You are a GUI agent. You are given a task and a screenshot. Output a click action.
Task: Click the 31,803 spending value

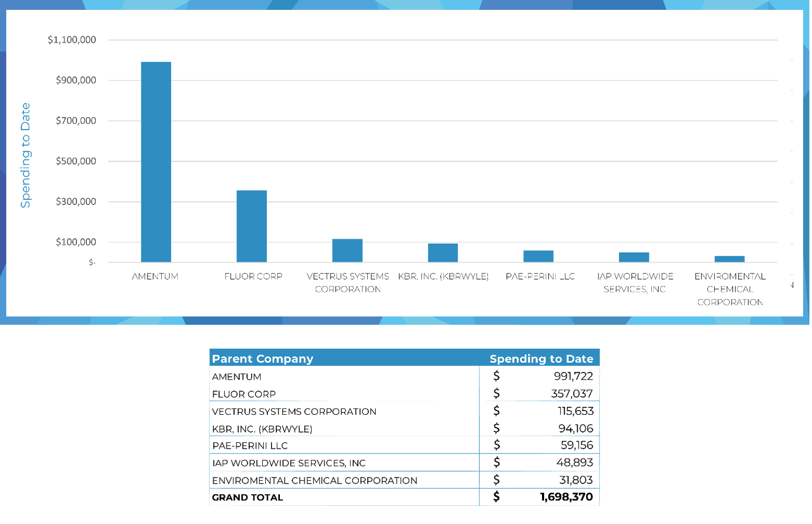576,480
